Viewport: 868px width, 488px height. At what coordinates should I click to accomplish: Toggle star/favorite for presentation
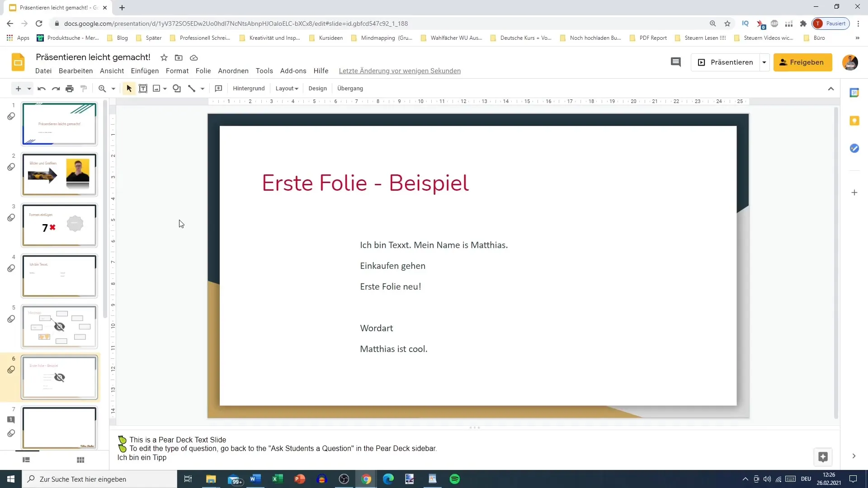coord(165,58)
